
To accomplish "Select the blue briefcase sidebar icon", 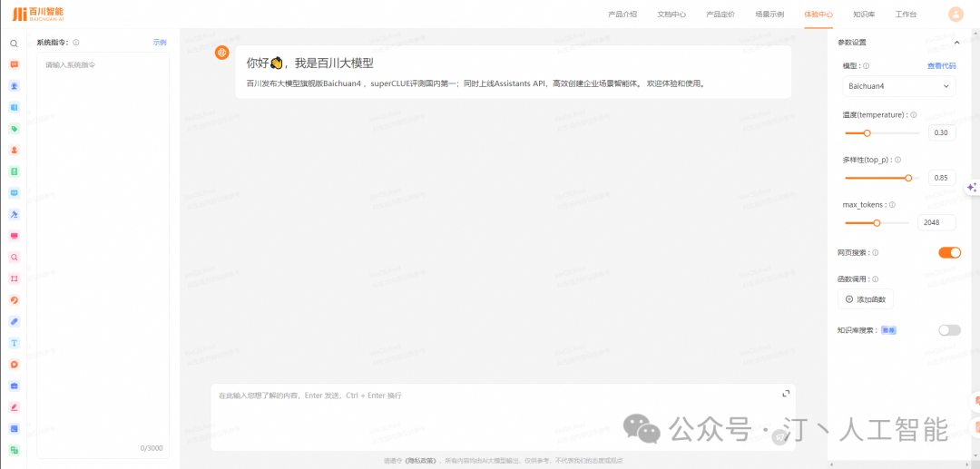I will tap(14, 386).
